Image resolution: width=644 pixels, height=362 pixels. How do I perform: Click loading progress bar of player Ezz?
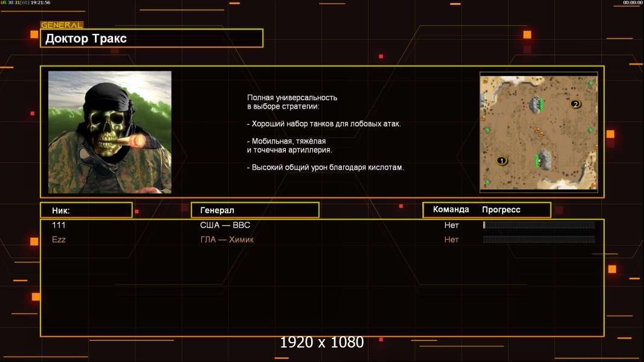coord(539,240)
